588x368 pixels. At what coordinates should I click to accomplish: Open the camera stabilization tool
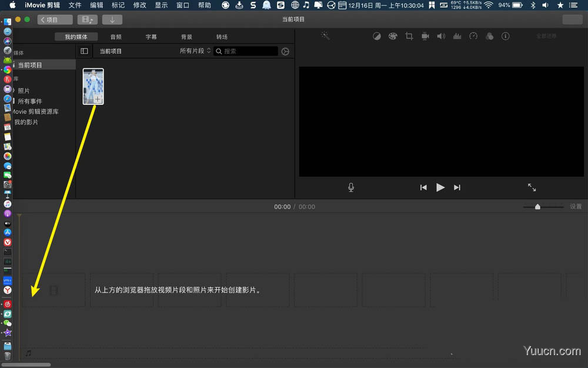coord(425,36)
